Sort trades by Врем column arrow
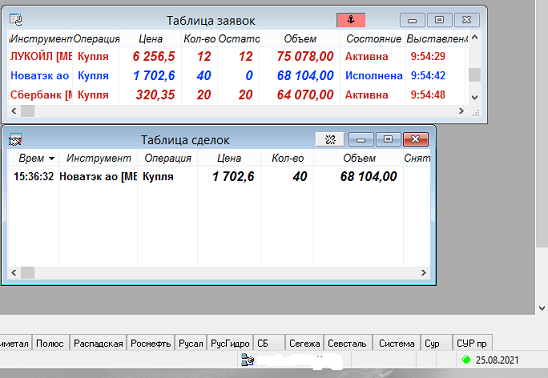This screenshot has width=548, height=378. click(x=52, y=159)
